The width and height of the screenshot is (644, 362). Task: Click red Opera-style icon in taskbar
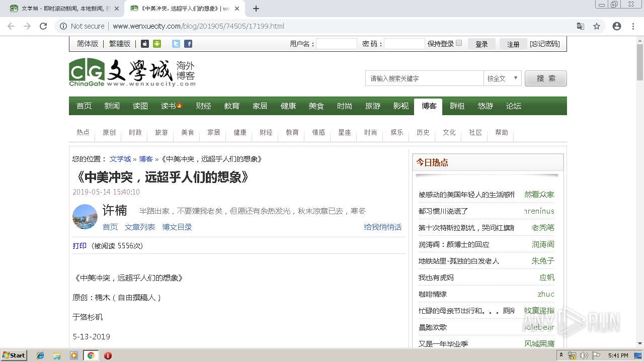[x=108, y=355]
